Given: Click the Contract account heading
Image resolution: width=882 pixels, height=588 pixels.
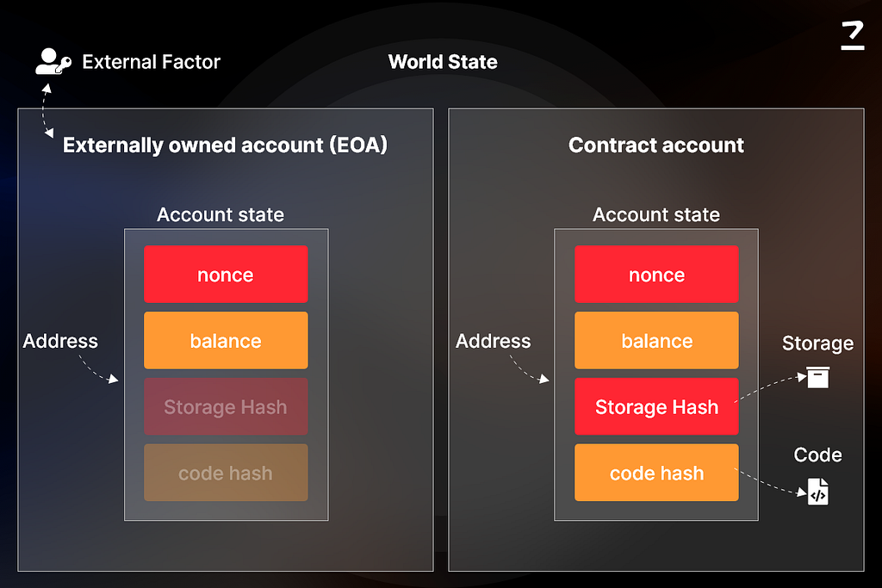Looking at the screenshot, I should pos(656,145).
